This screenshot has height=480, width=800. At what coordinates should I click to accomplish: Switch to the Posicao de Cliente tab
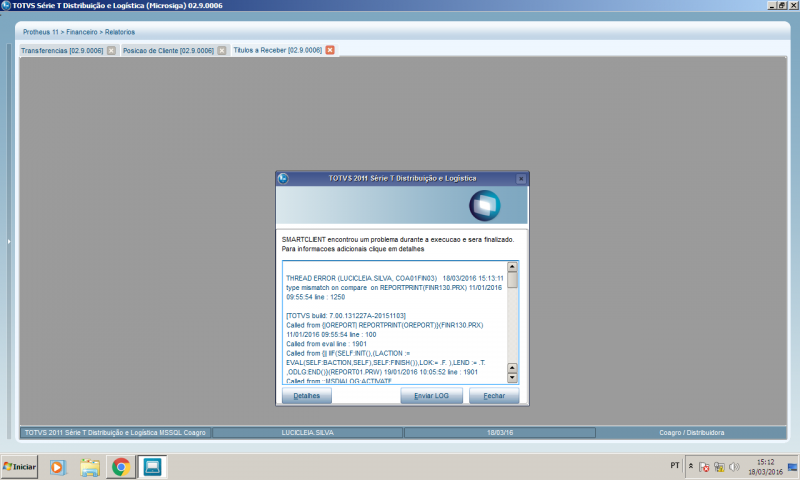pyautogui.click(x=168, y=50)
